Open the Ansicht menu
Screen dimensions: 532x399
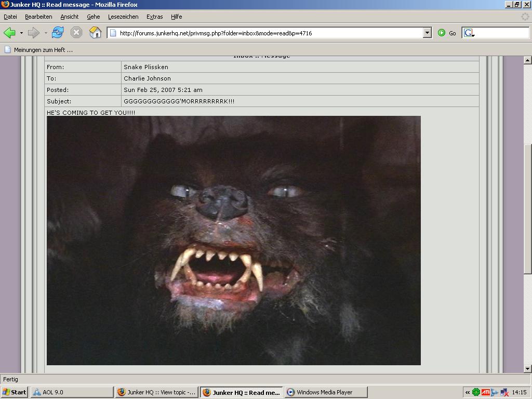[70, 17]
